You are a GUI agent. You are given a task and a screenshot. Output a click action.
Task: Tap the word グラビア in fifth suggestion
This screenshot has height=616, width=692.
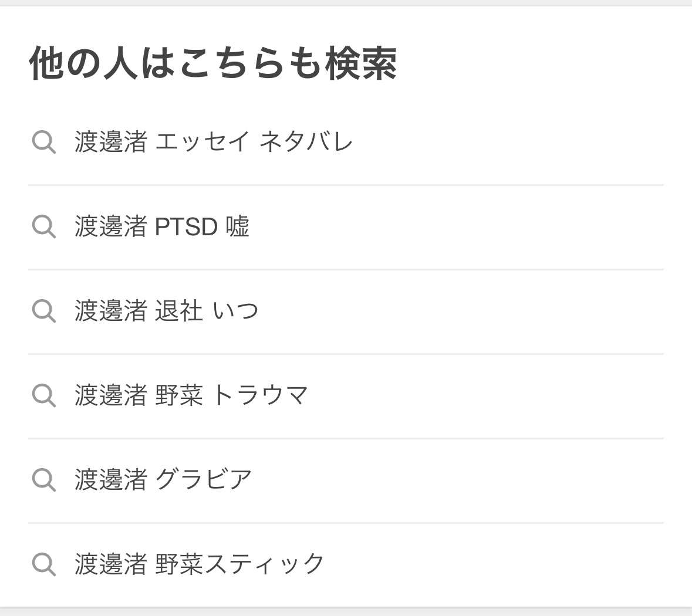(203, 480)
